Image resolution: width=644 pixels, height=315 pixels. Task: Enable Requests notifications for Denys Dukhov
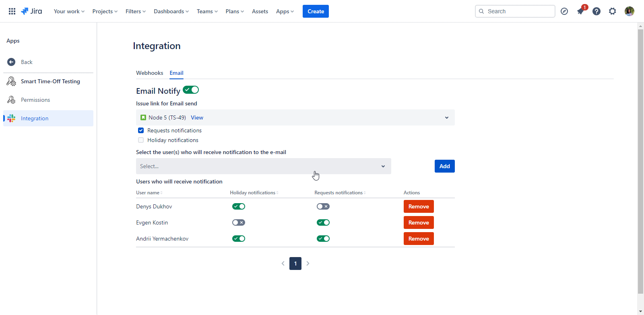pyautogui.click(x=323, y=206)
